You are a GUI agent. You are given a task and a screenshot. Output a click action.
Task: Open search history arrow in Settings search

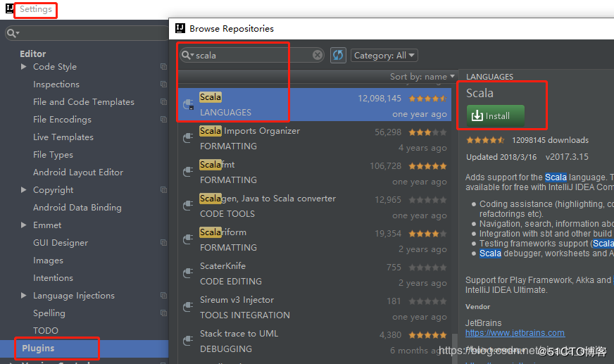click(18, 33)
